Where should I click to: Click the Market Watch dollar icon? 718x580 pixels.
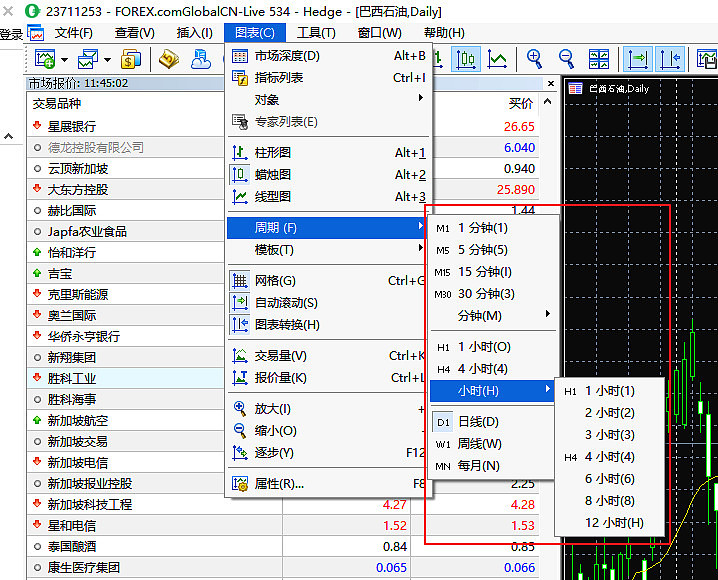point(131,59)
